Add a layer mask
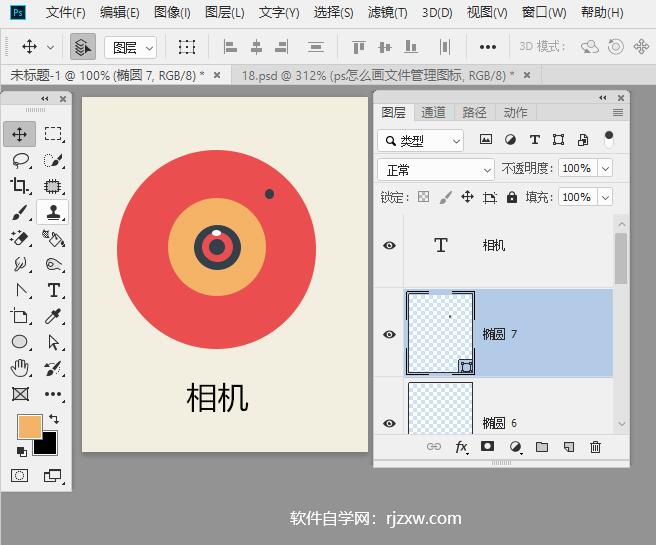The width and height of the screenshot is (656, 545). (487, 446)
